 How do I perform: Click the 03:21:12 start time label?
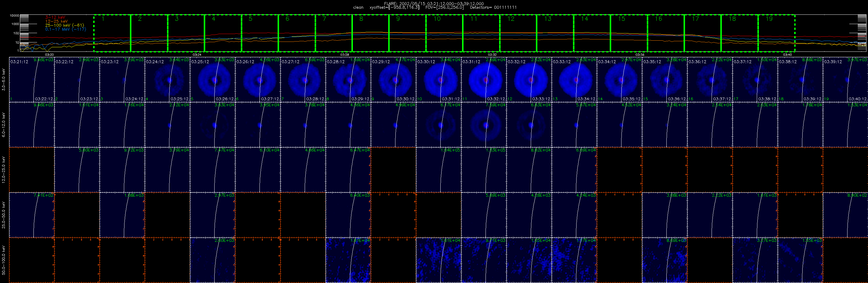point(20,62)
